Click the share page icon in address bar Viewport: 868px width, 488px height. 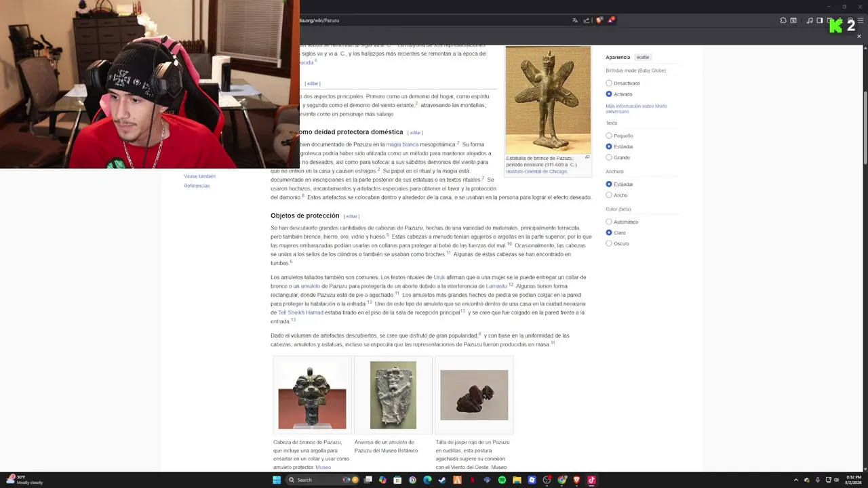point(587,20)
